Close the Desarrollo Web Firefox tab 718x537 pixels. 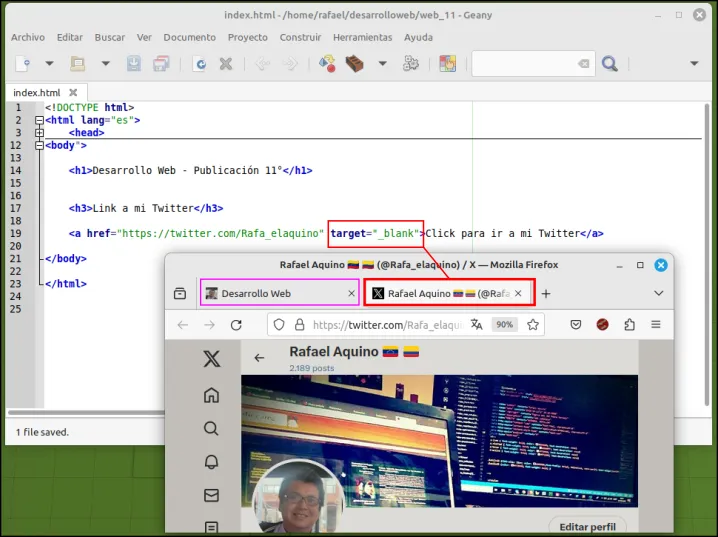coord(351,293)
